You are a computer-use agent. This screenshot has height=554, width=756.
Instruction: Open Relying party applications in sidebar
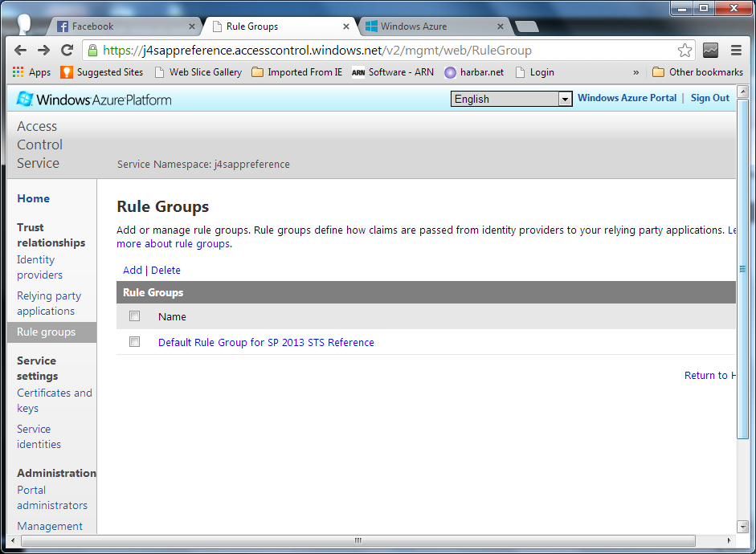(49, 303)
